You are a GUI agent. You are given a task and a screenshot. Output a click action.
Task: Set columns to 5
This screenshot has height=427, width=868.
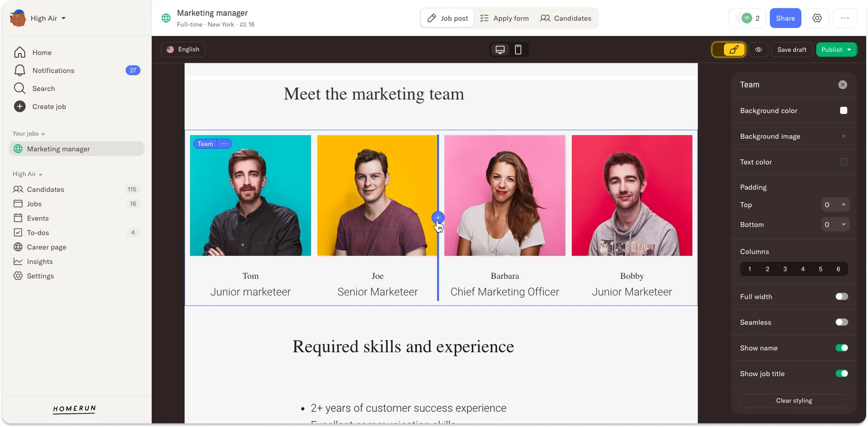point(821,269)
